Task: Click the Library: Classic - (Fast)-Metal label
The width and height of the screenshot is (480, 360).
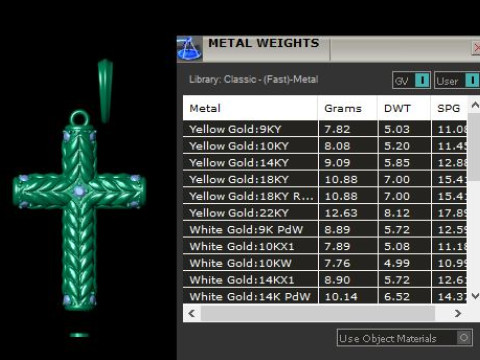Action: click(x=254, y=80)
